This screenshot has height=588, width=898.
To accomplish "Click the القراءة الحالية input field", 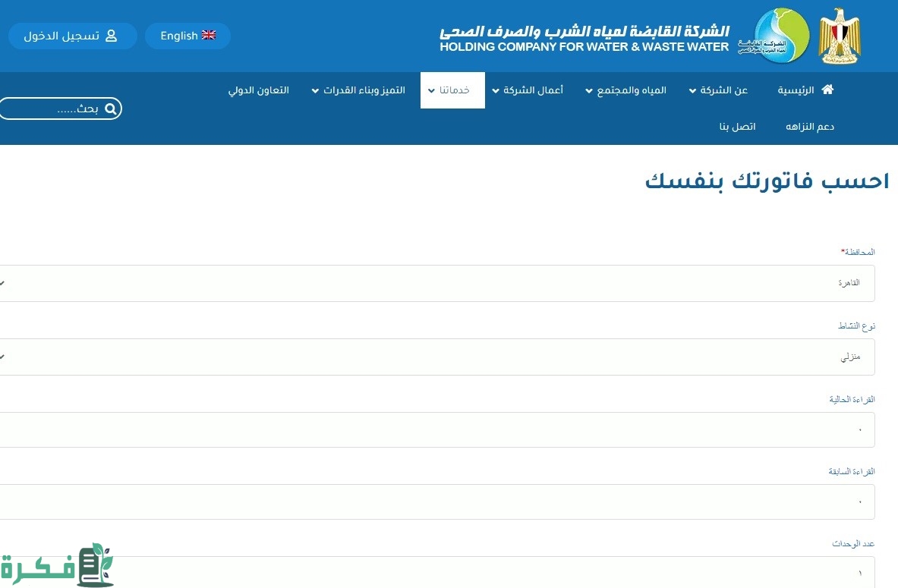I will point(436,430).
